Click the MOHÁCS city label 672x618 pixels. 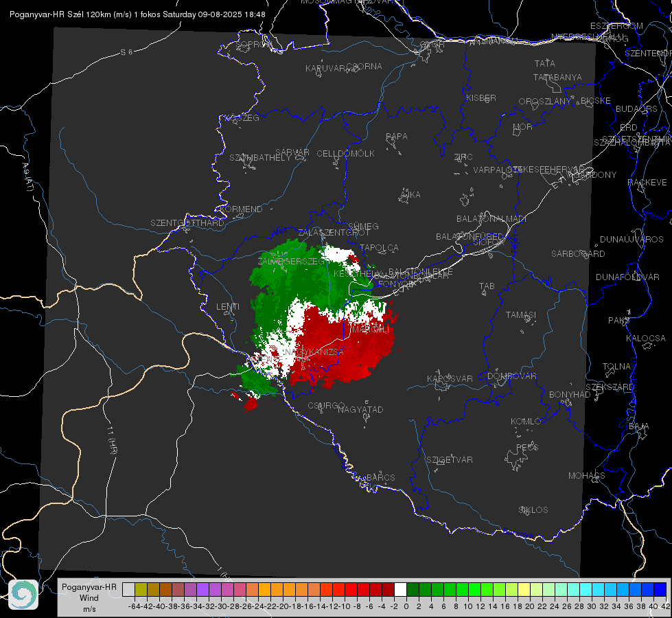pyautogui.click(x=586, y=476)
